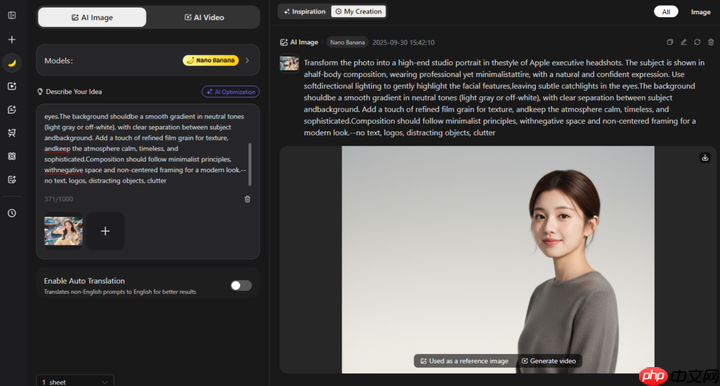Click the prompt text box scrollbar
720x386 pixels.
250,164
